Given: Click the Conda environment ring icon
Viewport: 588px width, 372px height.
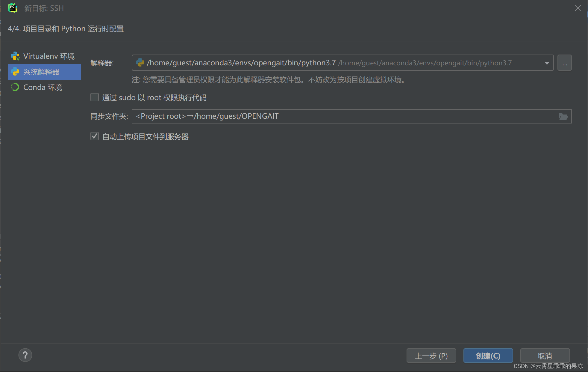Looking at the screenshot, I should [x=15, y=87].
